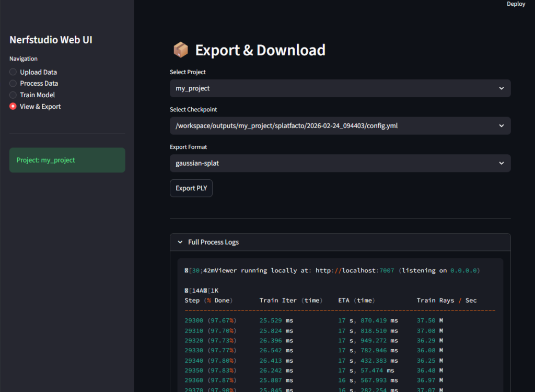Click the chevron arrow in Select Project field
Screen dimensions: 535x392
point(502,88)
